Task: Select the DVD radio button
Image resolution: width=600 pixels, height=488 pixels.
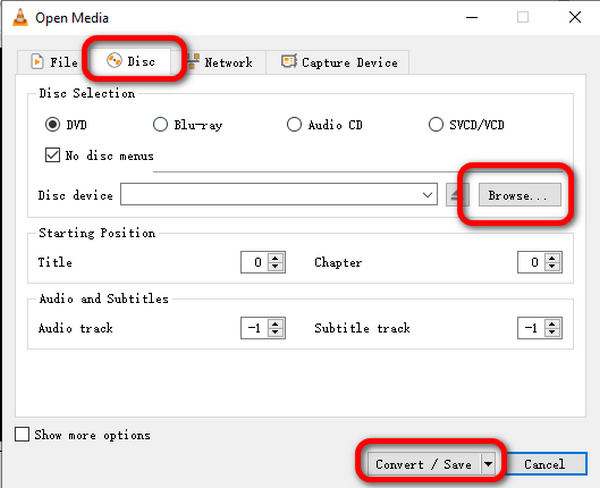Action: pos(52,124)
